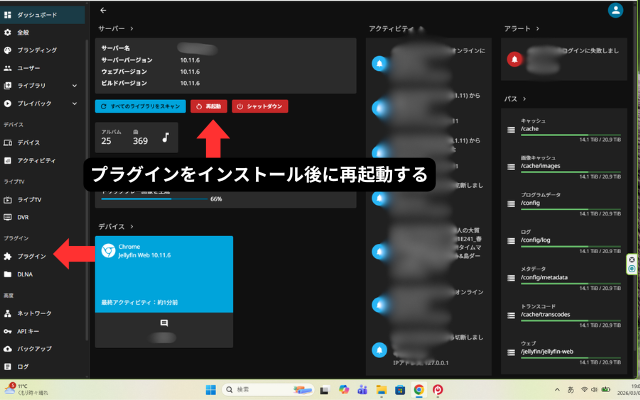The height and width of the screenshot is (400, 640).
Task: Click the シャットダウン (Shutdown) button
Action: [x=260, y=105]
